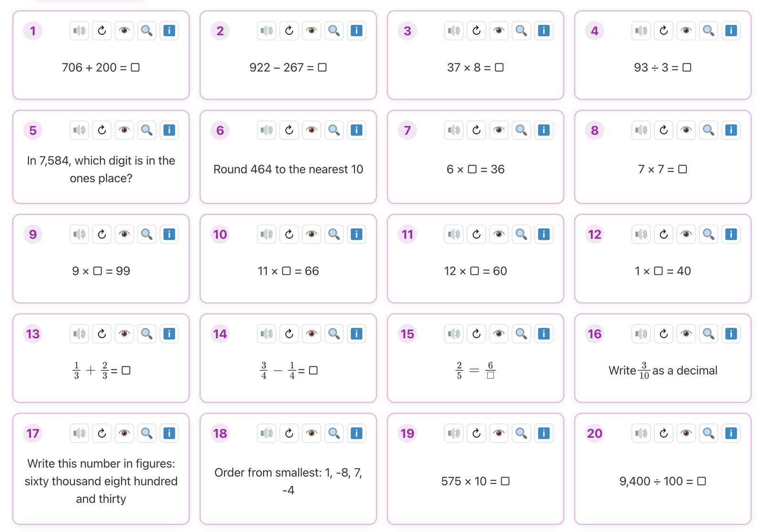Screen dimensions: 762x532
Task: Reload question 20 division problem
Action: (x=663, y=433)
